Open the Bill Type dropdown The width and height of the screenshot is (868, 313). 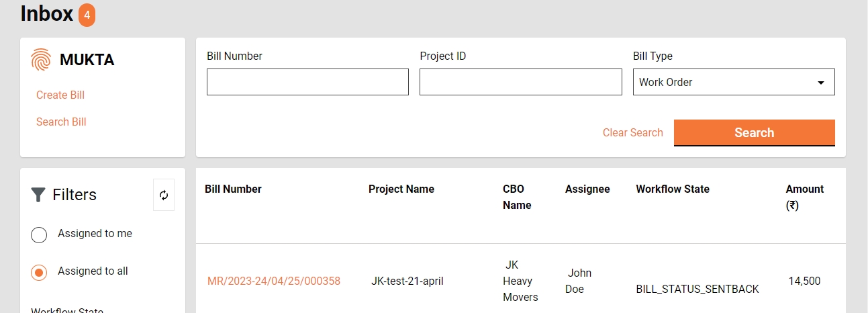pyautogui.click(x=733, y=82)
